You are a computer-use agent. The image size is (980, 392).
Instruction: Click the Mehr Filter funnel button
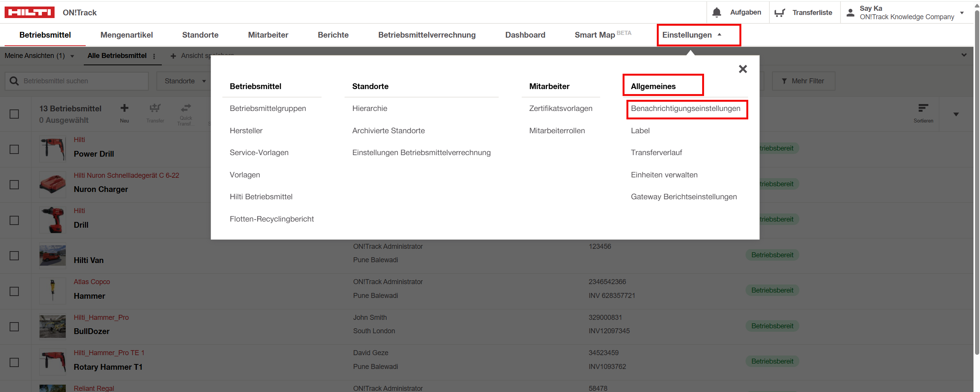[803, 81]
